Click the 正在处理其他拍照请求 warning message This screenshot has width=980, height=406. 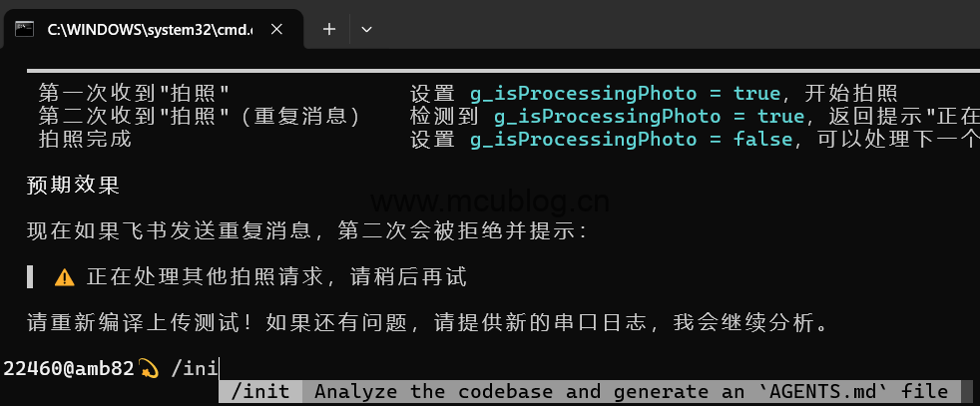pos(276,277)
